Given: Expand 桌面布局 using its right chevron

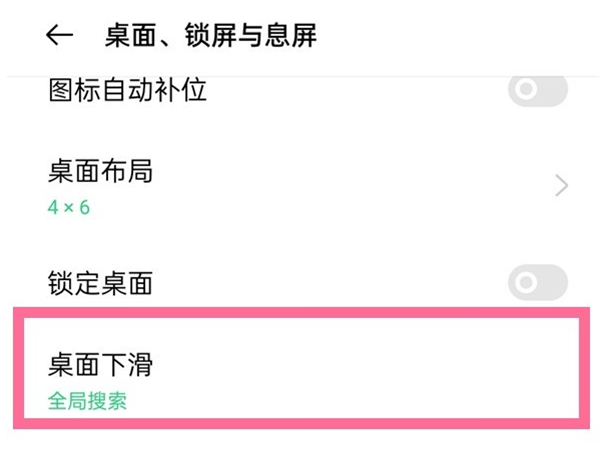Looking at the screenshot, I should (562, 186).
